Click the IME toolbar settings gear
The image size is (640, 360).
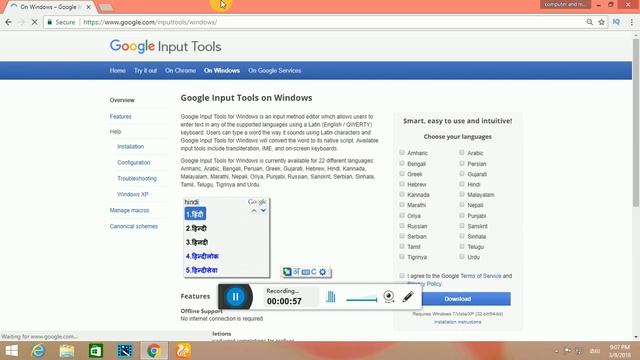click(322, 272)
